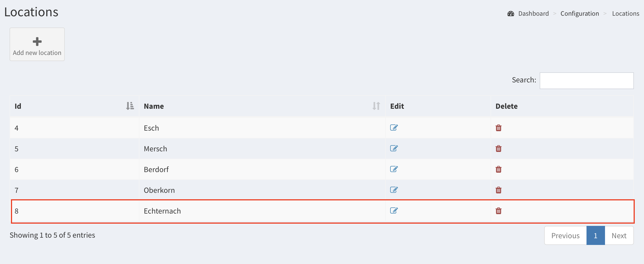This screenshot has height=264, width=644.
Task: Click the Add new location button
Action: click(37, 44)
